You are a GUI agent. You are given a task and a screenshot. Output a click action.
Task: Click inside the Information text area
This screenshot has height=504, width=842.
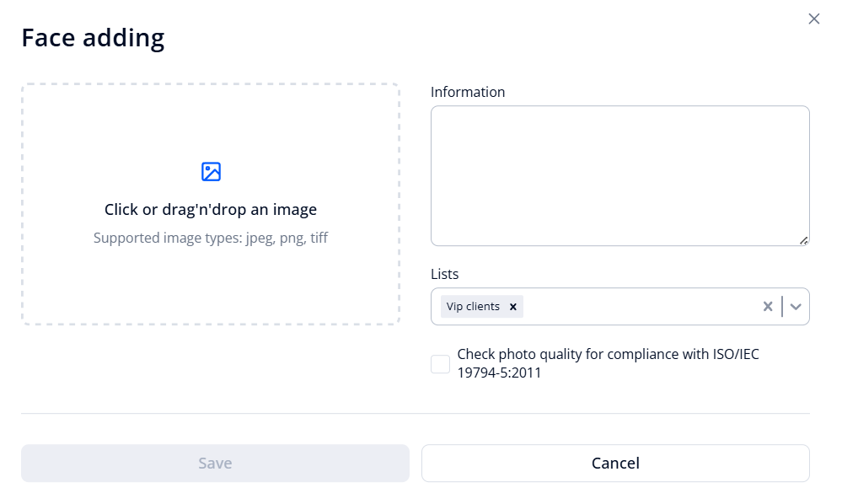619,174
